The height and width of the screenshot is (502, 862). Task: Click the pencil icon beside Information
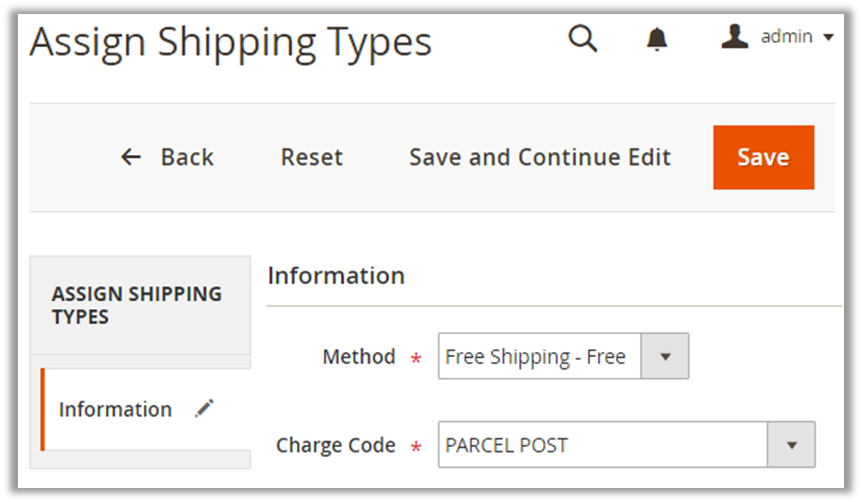(204, 408)
